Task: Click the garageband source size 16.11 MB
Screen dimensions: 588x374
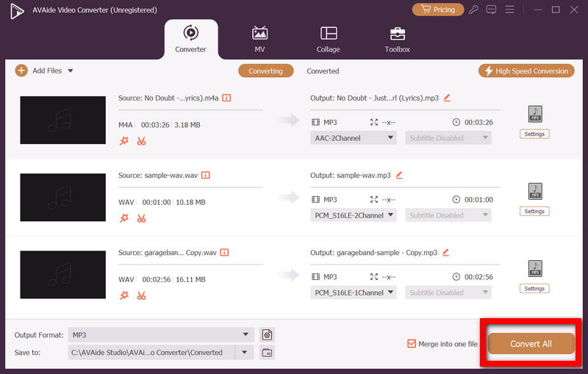Action: click(190, 279)
